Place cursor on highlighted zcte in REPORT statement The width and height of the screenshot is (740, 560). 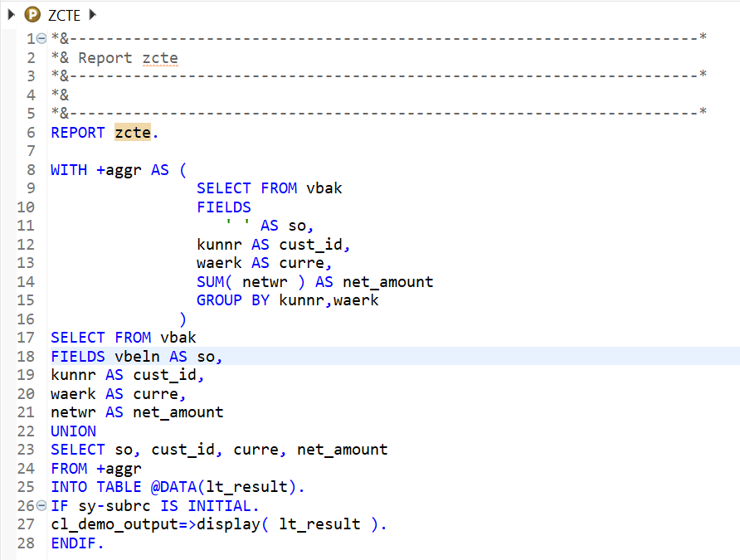click(x=133, y=133)
